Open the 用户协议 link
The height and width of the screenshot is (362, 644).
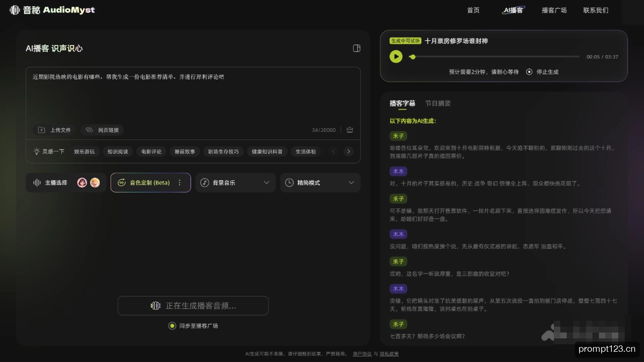(362, 354)
